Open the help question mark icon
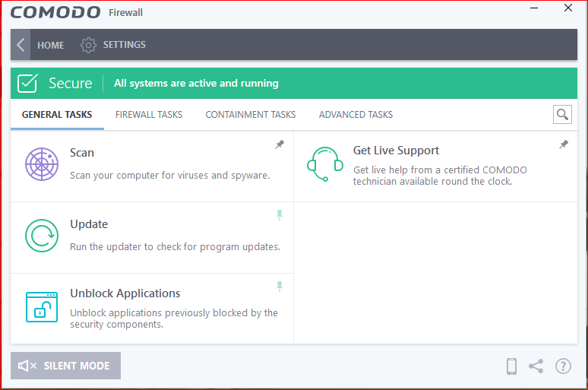Screen dimensions: 588x390 [x=563, y=366]
